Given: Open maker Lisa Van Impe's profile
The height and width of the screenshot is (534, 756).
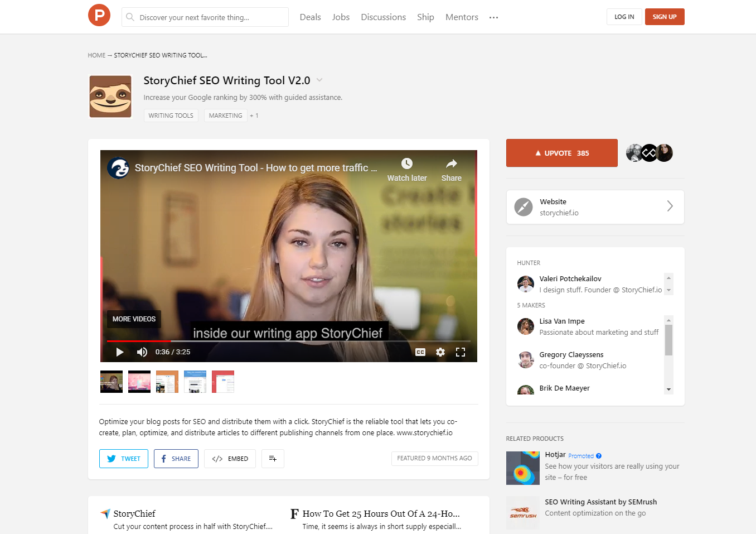Looking at the screenshot, I should point(562,321).
